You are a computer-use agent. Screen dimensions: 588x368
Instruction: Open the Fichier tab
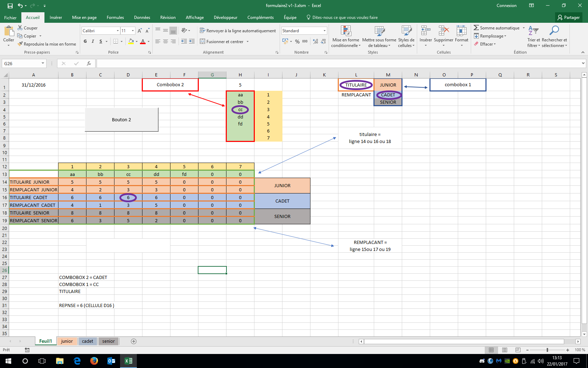pos(10,18)
